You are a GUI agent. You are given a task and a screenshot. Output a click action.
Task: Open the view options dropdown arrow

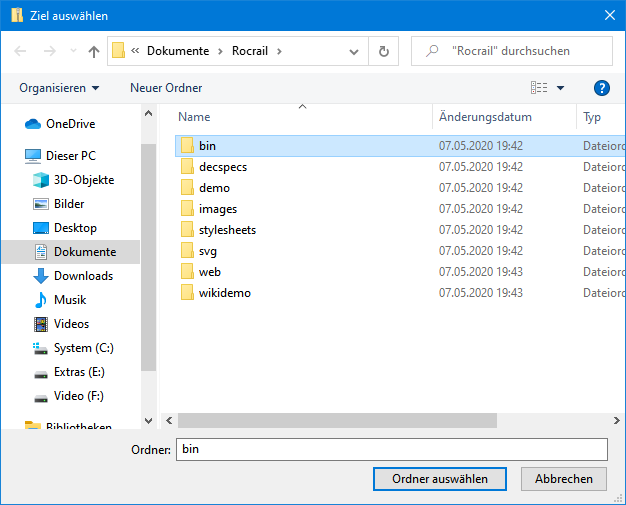(x=560, y=88)
